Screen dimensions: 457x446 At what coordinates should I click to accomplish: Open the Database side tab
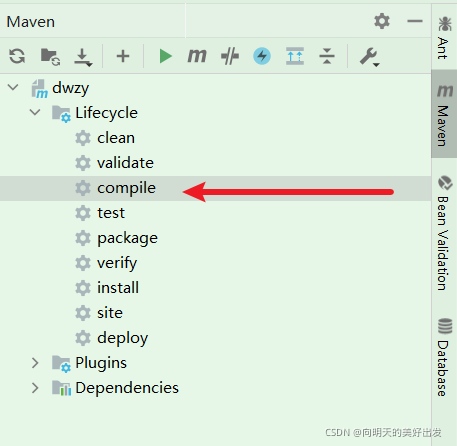[x=444, y=357]
